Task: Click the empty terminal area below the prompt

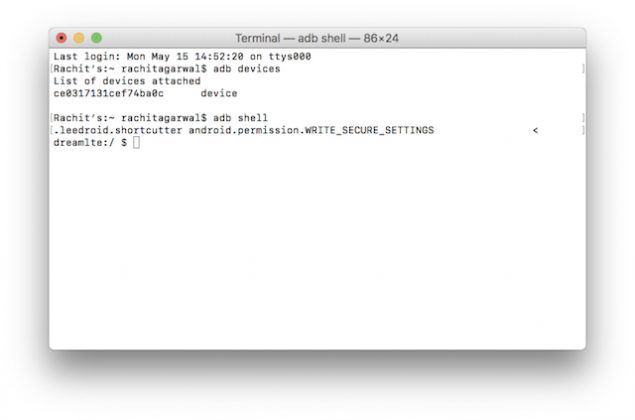Action: (317, 250)
